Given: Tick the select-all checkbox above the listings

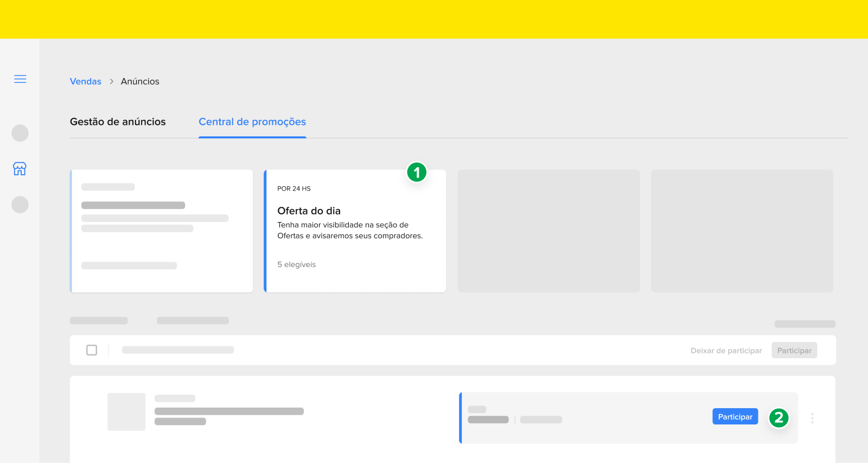Looking at the screenshot, I should click(92, 350).
